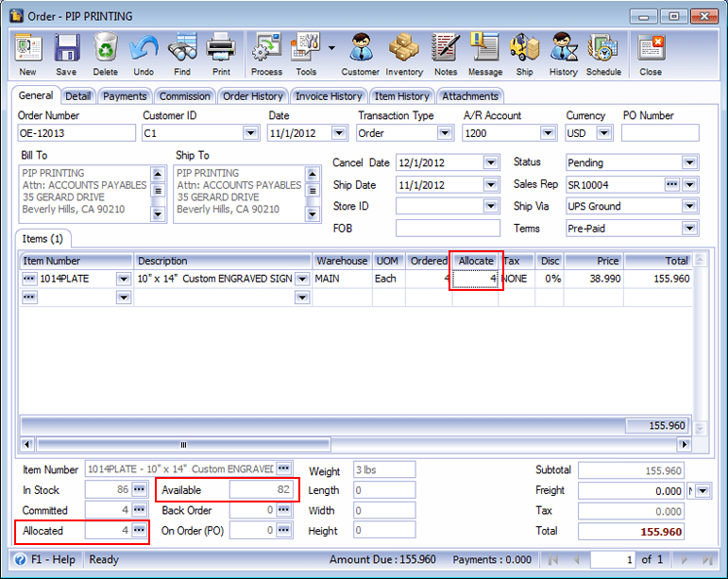Expand the Terms Pre-Paid dropdown
Viewport: 728px width, 579px height.
(x=689, y=228)
